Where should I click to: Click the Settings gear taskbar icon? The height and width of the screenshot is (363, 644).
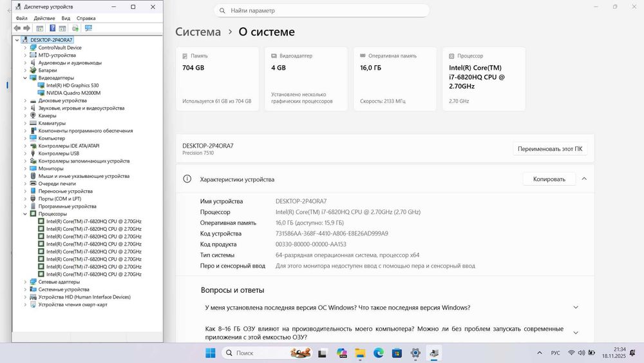415,353
